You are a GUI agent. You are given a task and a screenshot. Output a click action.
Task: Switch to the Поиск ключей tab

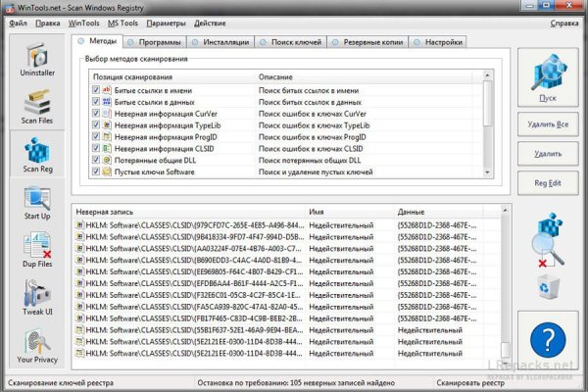[291, 42]
